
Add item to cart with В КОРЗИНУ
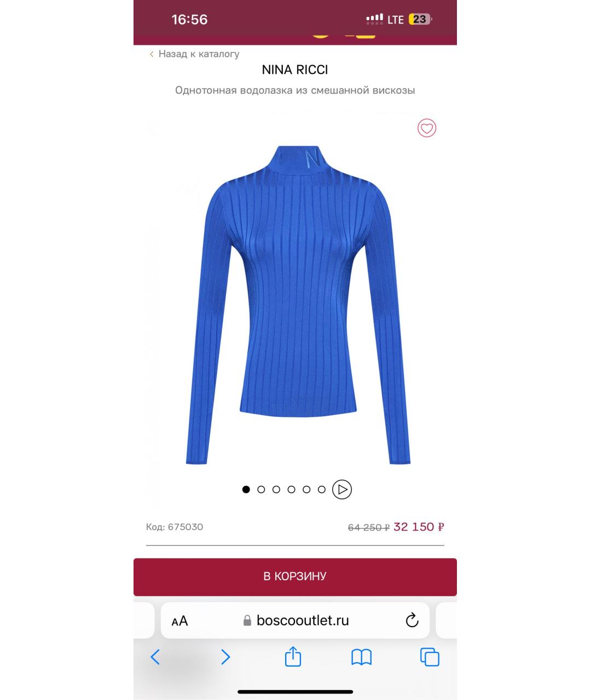tap(295, 576)
